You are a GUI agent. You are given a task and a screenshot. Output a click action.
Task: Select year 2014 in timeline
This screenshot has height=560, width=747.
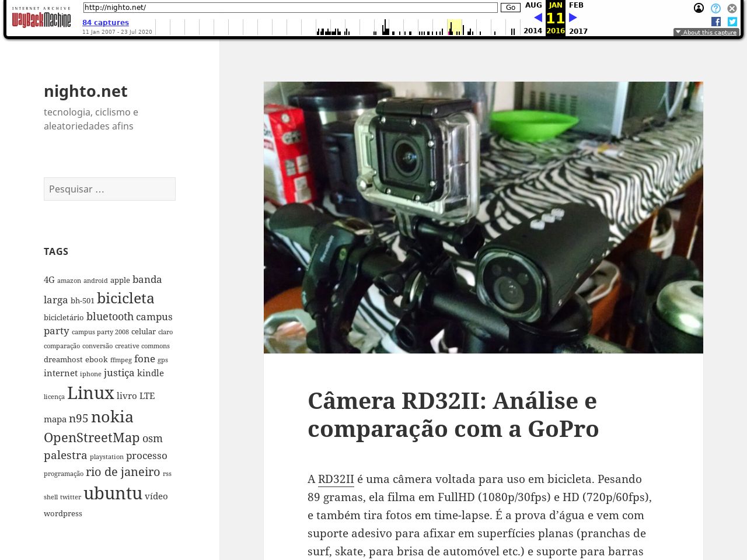point(532,31)
